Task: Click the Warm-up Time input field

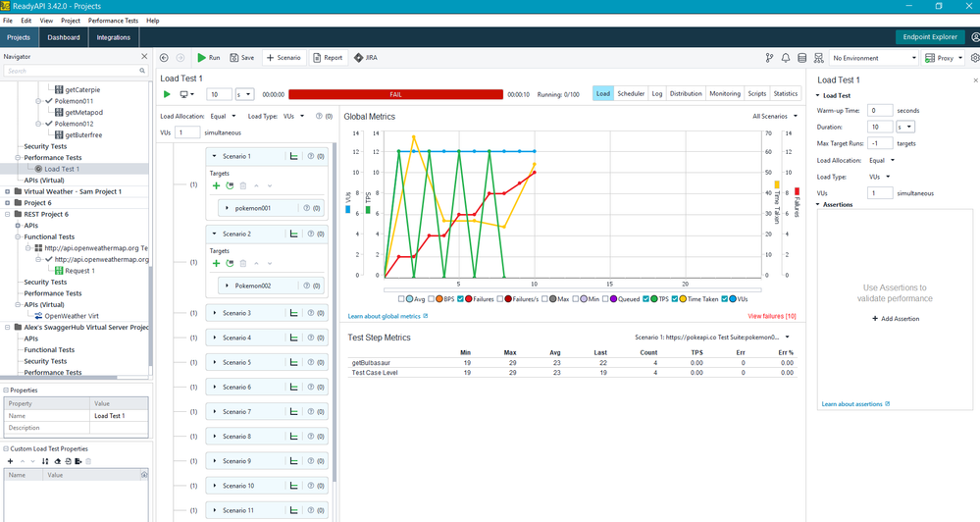Action: pos(880,110)
